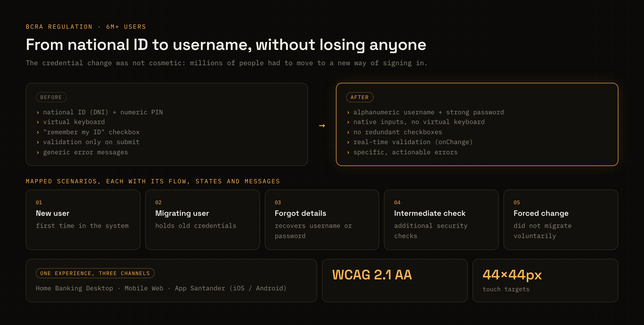Select the Forgot details card title

(301, 213)
